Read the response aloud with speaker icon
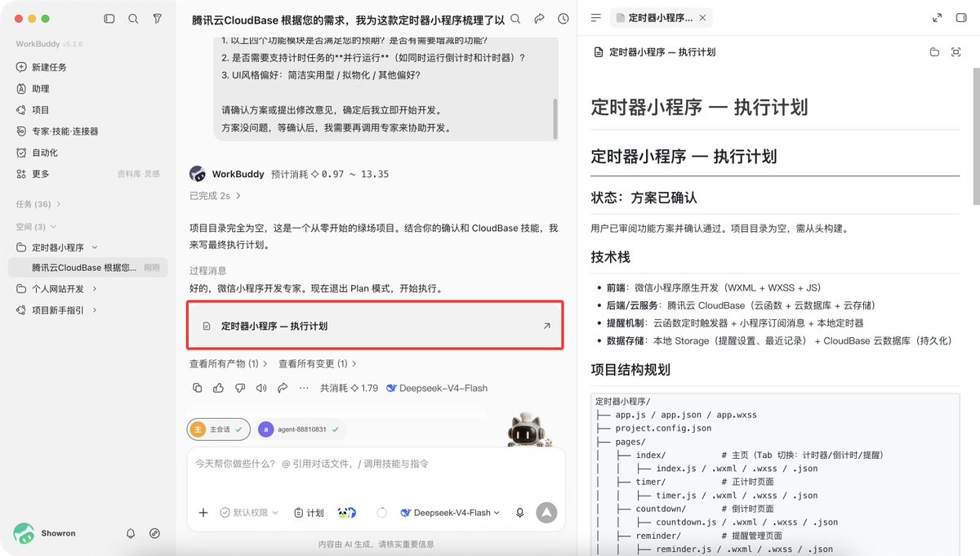Screen dimensions: 980x556 coord(261,388)
